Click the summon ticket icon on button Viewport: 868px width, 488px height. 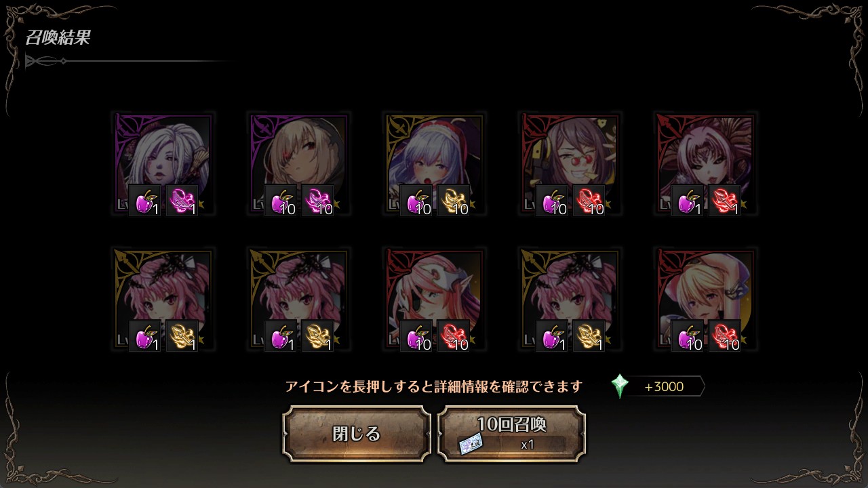[x=471, y=444]
